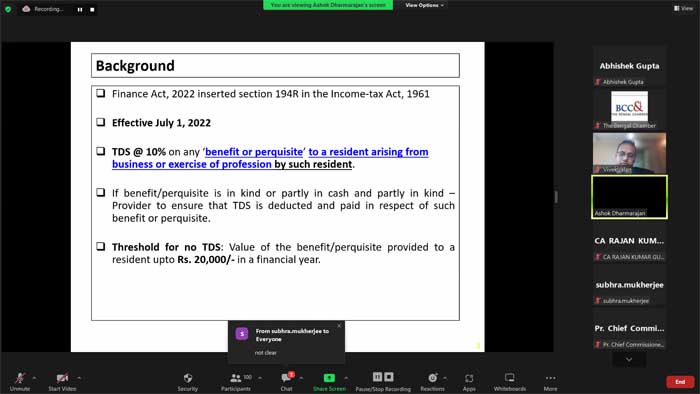Image resolution: width=700 pixels, height=394 pixels.
Task: Expand arrow beside Share Screen
Action: pos(346,378)
